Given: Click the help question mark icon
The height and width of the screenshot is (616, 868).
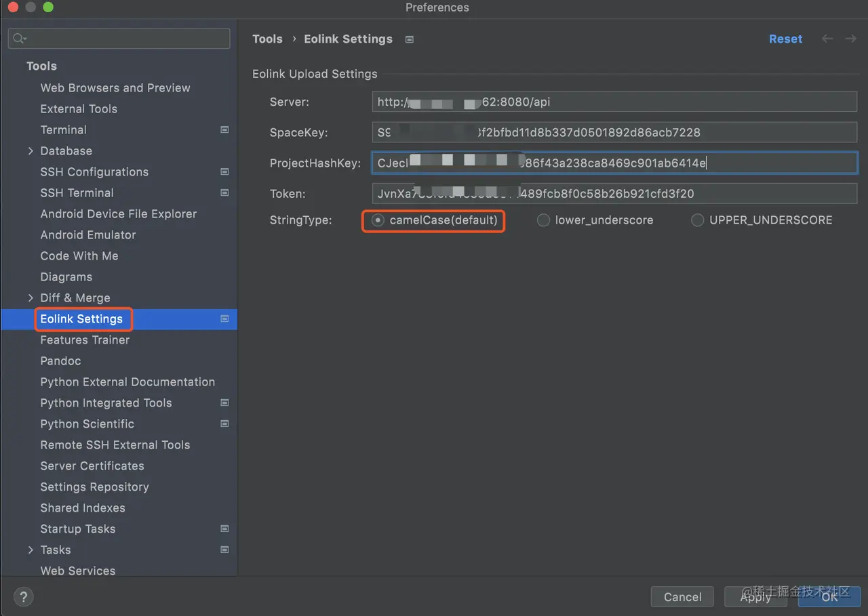Looking at the screenshot, I should click(24, 597).
